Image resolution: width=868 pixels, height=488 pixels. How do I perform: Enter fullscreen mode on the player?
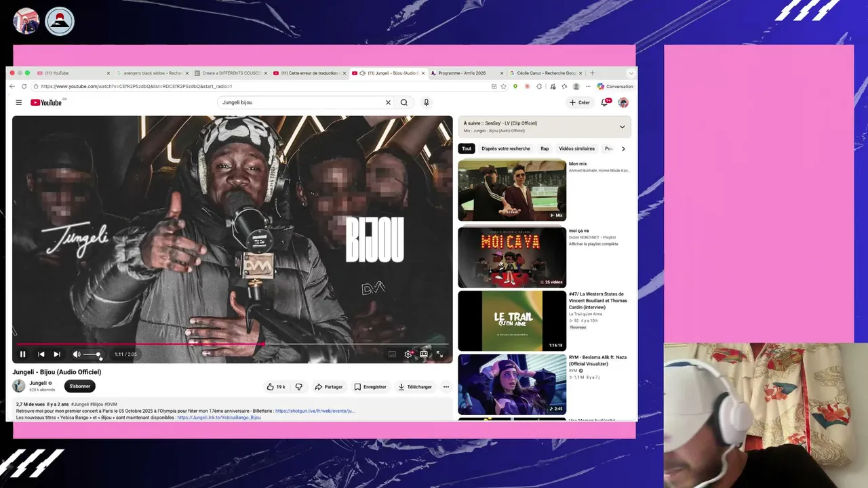(439, 354)
